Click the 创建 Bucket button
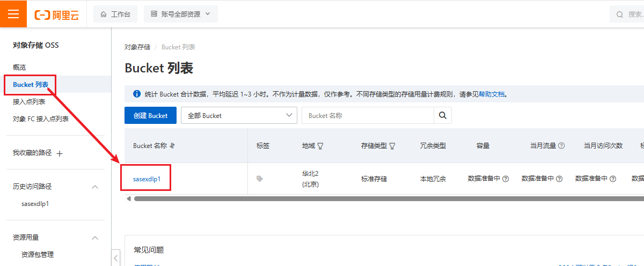The width and height of the screenshot is (644, 266). point(150,115)
